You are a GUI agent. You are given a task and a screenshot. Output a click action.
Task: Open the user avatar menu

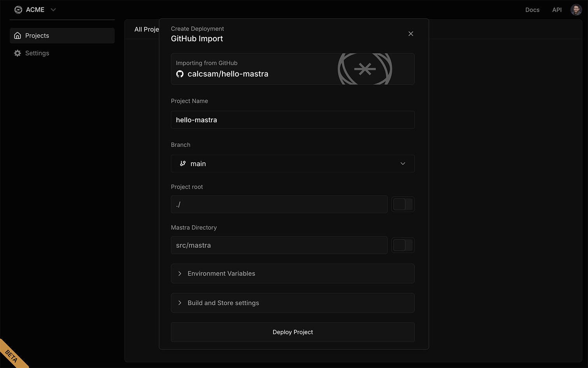(576, 10)
